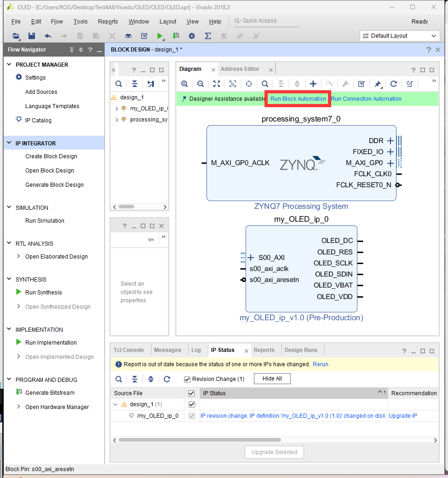Image resolution: width=448 pixels, height=478 pixels.
Task: Refresh the IP Status report icon
Action: 167,379
